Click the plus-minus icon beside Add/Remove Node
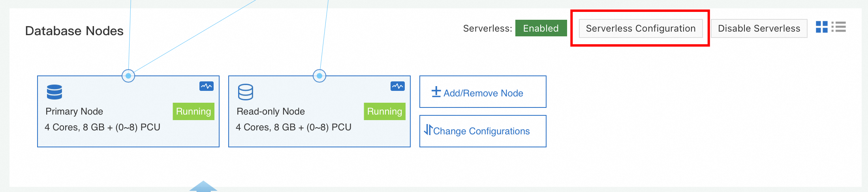 [436, 92]
